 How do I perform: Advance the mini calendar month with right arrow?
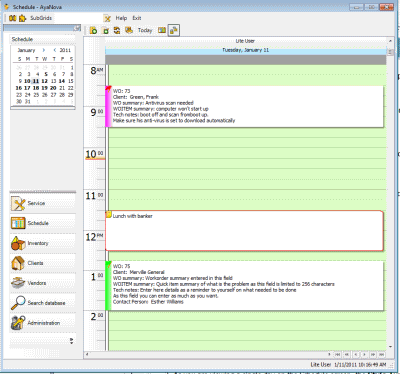click(44, 50)
